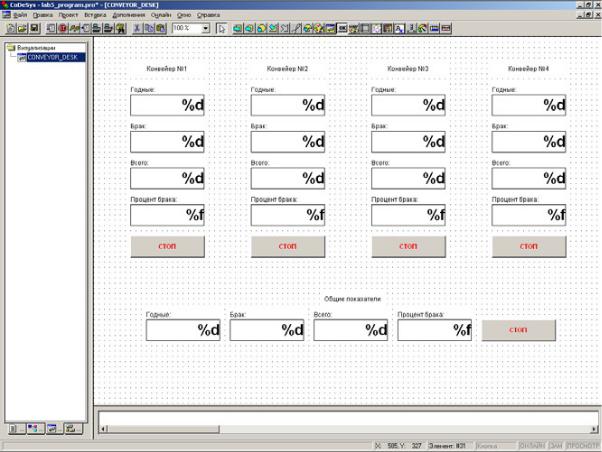Select the Bitmap insert tool
Viewport: 602px width, 452px height.
point(319,28)
